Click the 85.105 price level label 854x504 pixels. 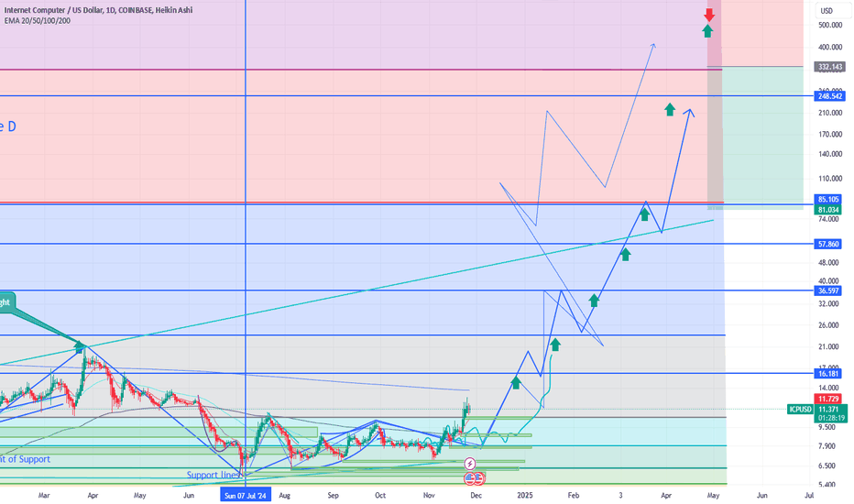tap(827, 200)
